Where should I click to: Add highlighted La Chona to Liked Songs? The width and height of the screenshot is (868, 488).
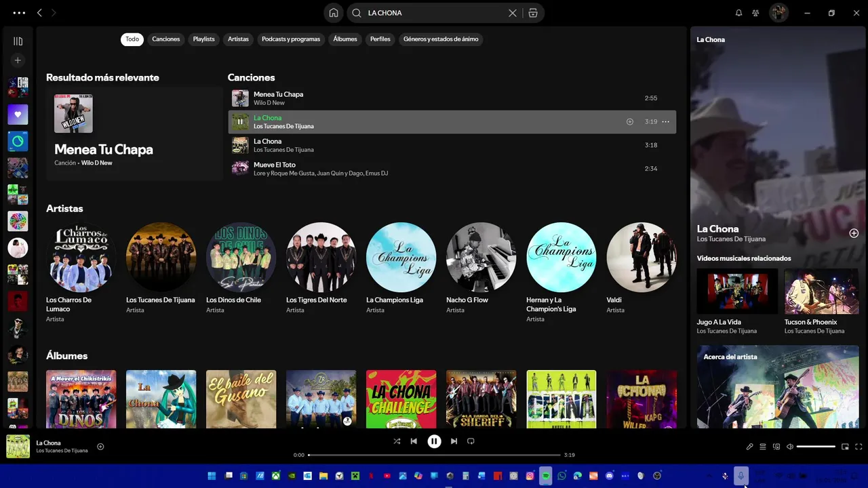tap(630, 122)
